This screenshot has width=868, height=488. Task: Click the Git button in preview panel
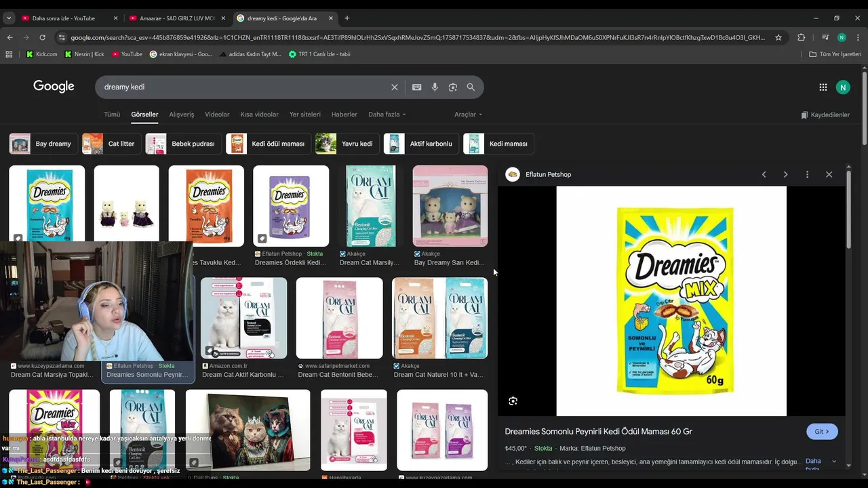822,432
